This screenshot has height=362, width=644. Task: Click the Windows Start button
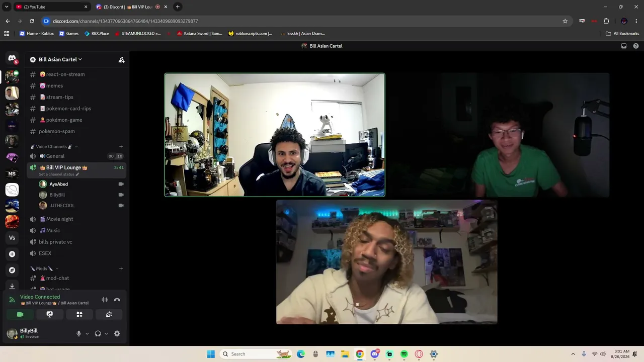(211, 354)
